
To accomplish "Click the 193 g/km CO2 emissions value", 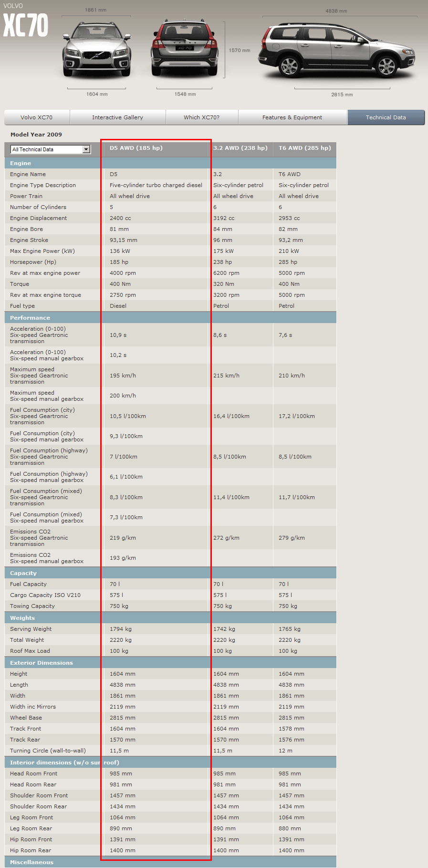I will 123,558.
